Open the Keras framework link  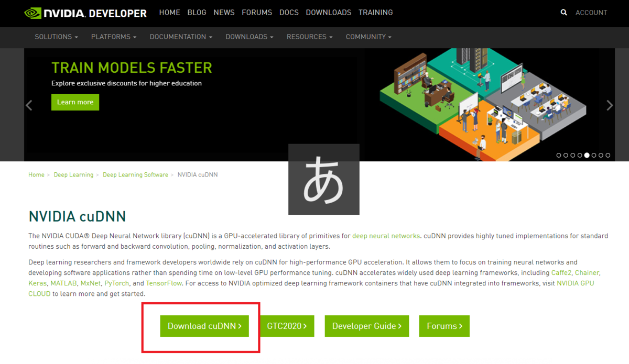tap(37, 283)
